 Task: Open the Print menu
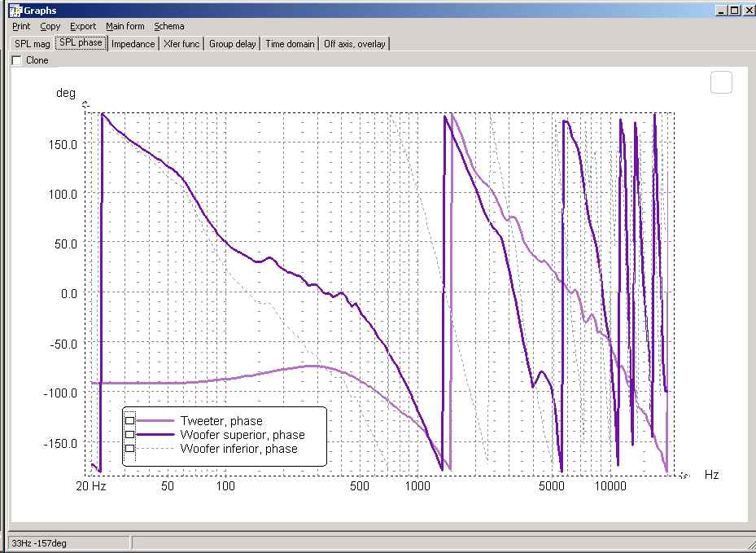21,27
